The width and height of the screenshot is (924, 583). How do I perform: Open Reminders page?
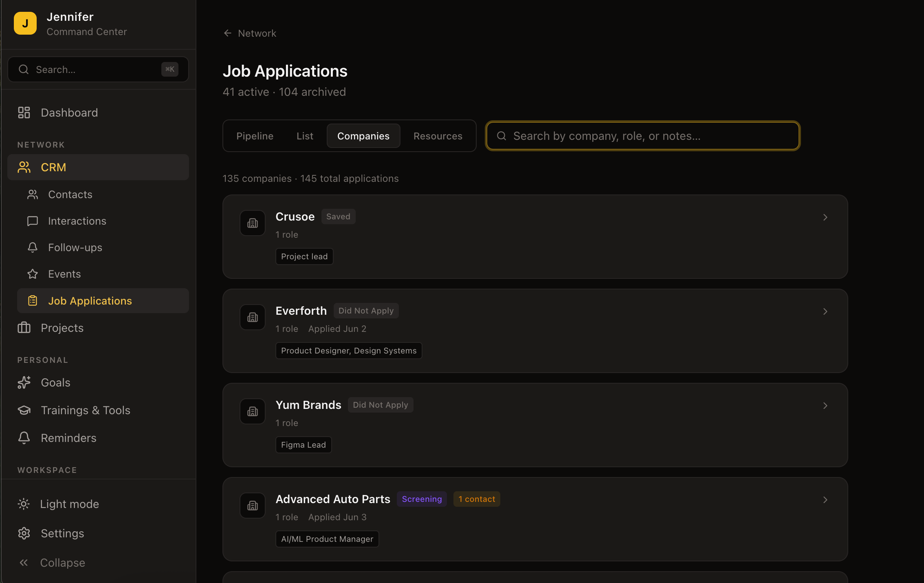(x=98, y=438)
